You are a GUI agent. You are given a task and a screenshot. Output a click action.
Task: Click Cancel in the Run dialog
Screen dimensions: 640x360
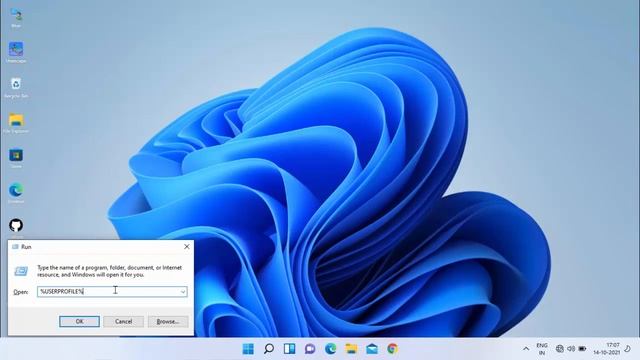click(123, 322)
